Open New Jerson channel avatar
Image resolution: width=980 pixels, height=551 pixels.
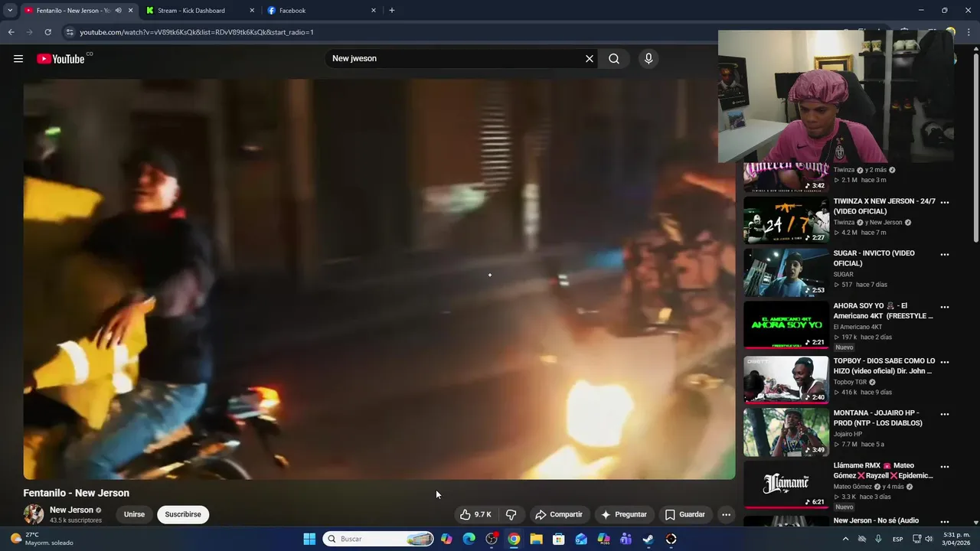point(34,514)
